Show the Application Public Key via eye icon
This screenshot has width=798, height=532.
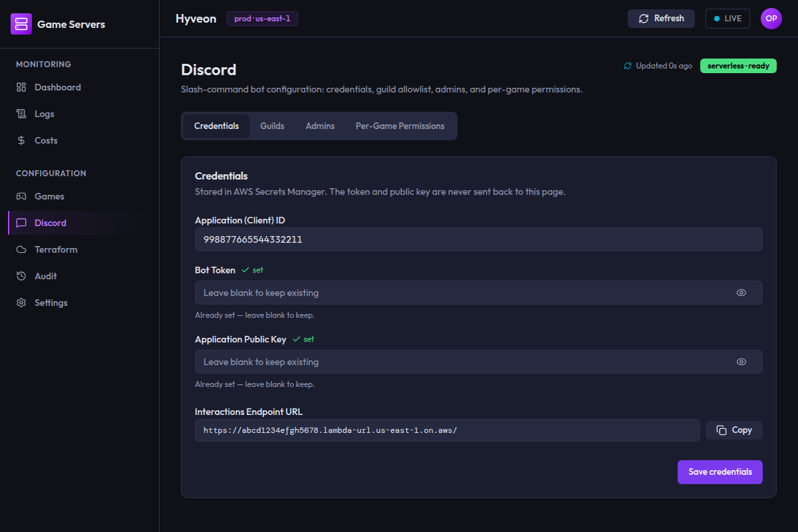(x=741, y=362)
